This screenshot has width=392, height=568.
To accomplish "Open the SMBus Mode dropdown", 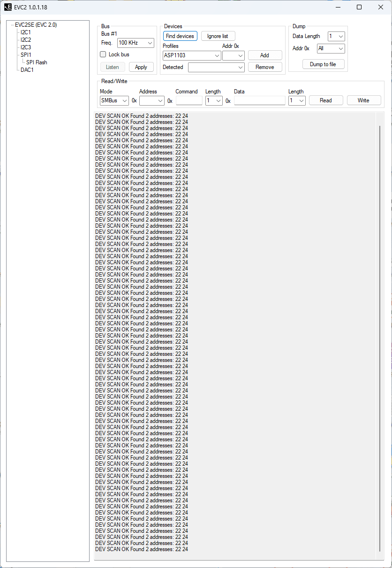I will click(x=114, y=100).
